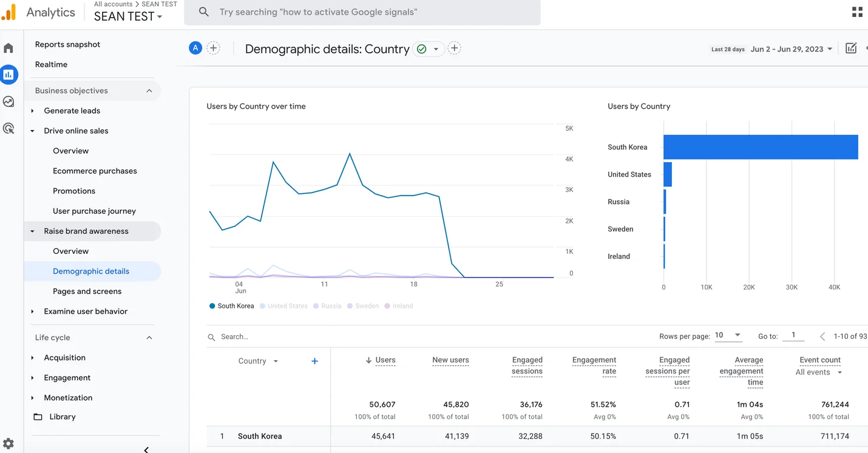
Task: Expand Generate leads
Action: click(x=33, y=111)
